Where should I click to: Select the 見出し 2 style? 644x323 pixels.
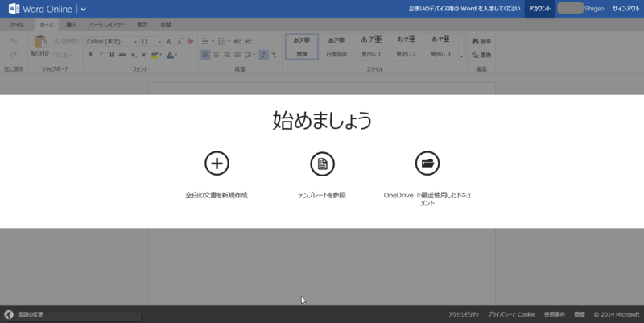click(x=406, y=47)
